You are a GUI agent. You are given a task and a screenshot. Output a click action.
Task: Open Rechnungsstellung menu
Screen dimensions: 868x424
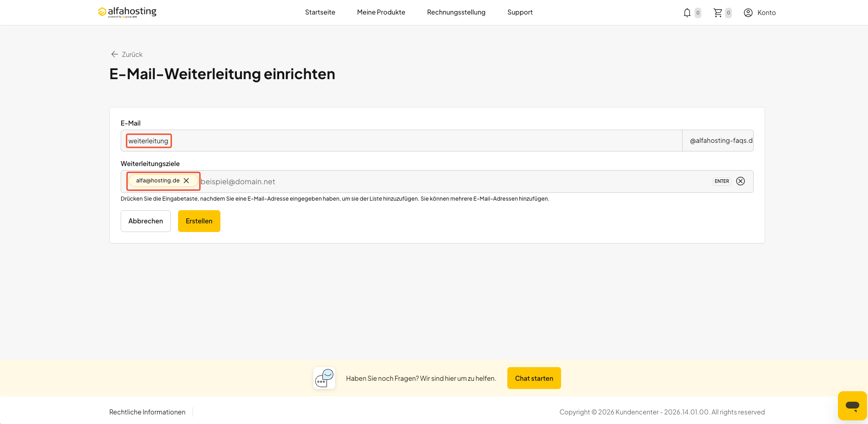[456, 12]
